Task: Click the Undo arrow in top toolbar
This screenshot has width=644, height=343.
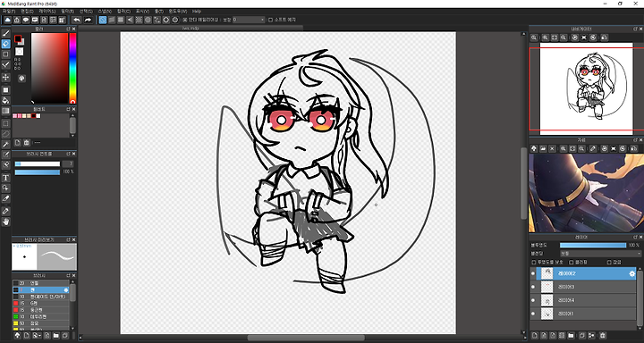Action: tap(76, 20)
